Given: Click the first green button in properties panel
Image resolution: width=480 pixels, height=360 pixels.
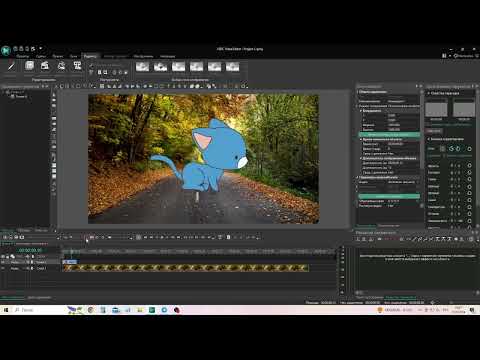Looking at the screenshot, I should 389,135.
